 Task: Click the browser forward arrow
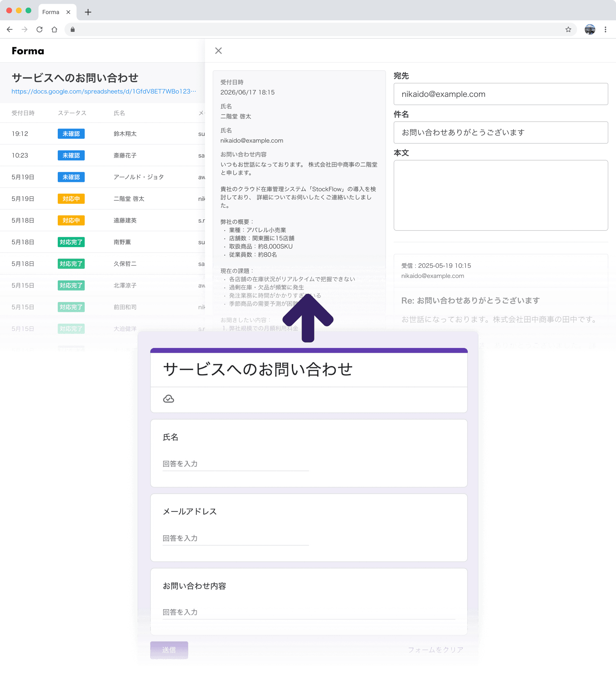[x=24, y=30]
